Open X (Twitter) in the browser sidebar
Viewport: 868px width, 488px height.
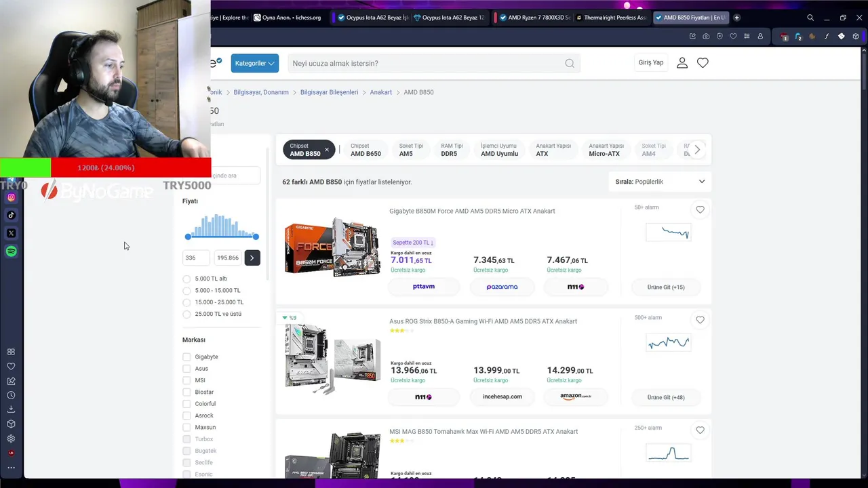[x=11, y=233]
